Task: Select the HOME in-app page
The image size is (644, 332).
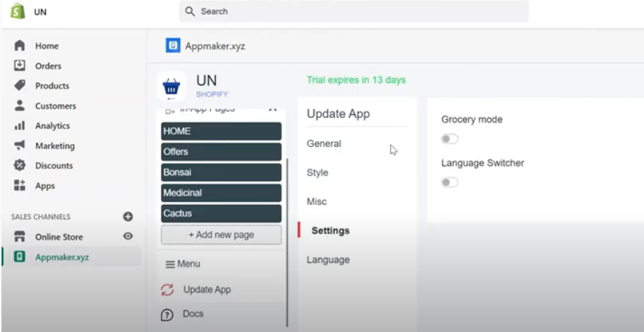Action: (221, 131)
